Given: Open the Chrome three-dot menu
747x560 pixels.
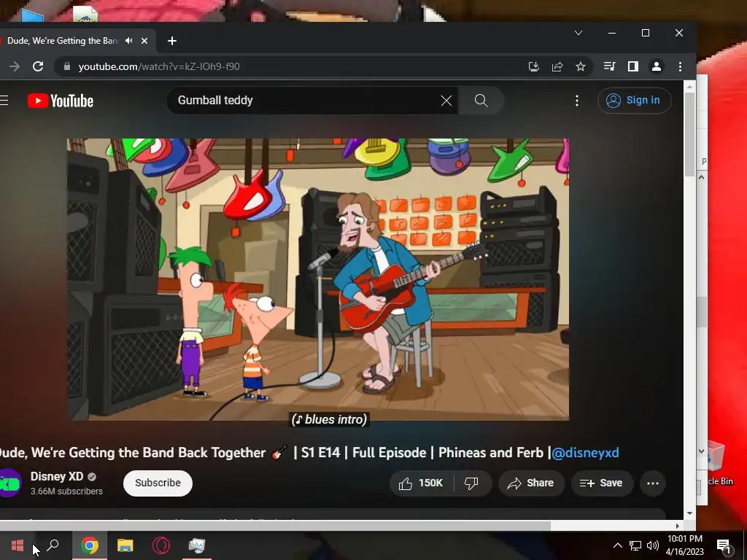Looking at the screenshot, I should tap(680, 66).
